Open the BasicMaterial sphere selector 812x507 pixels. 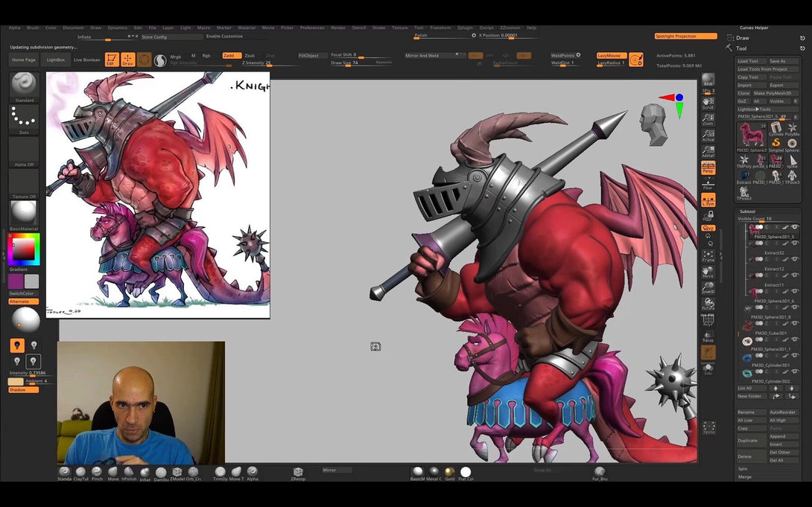(x=24, y=214)
